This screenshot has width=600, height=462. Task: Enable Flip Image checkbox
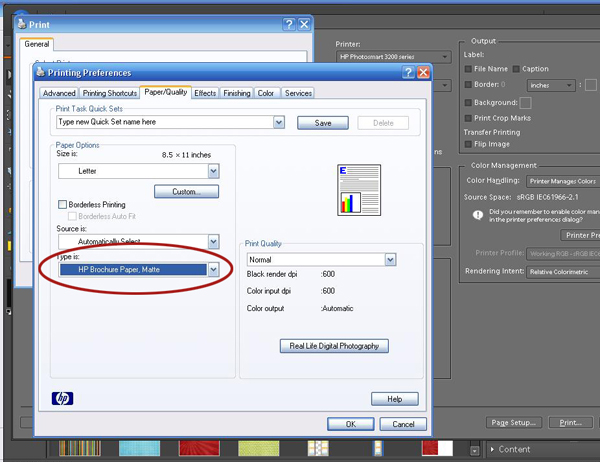click(x=468, y=144)
